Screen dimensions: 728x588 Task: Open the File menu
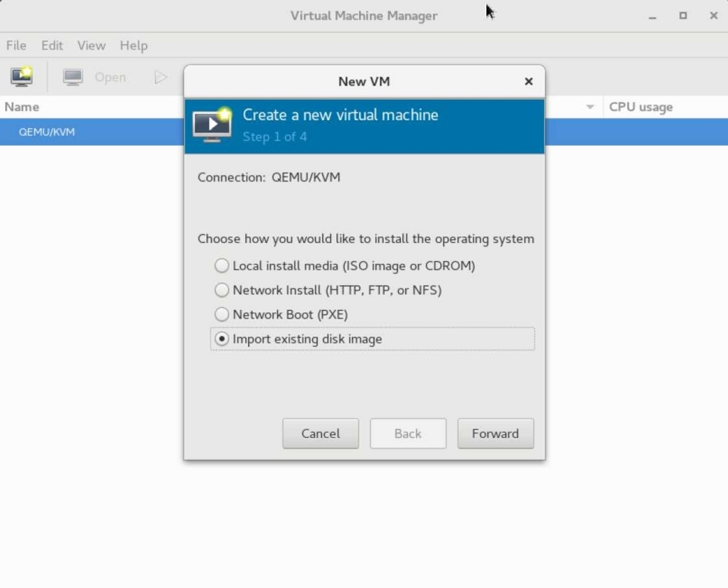pyautogui.click(x=16, y=46)
